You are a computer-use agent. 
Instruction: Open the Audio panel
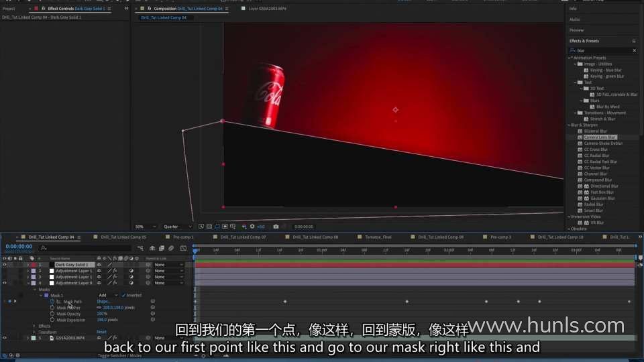(575, 19)
